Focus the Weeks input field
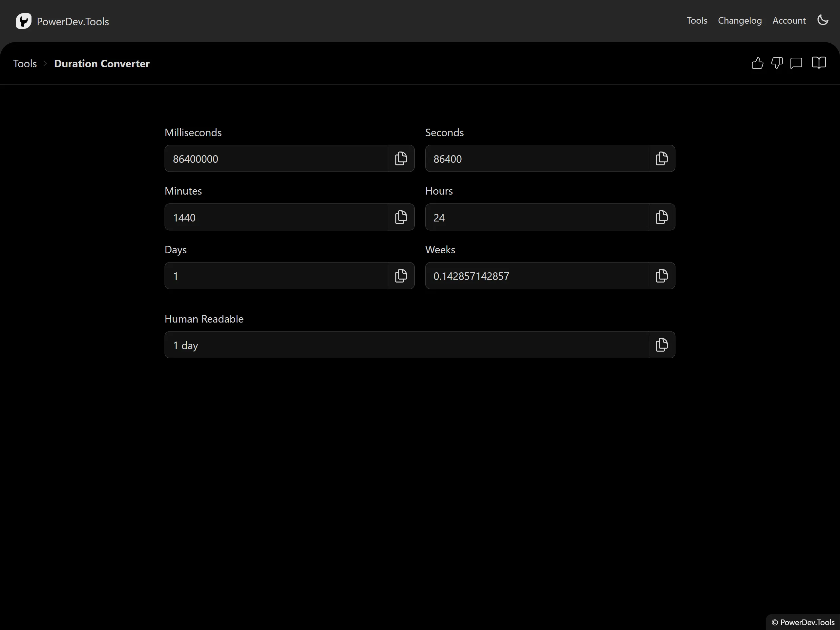Screen dimensions: 840x630 click(x=537, y=276)
